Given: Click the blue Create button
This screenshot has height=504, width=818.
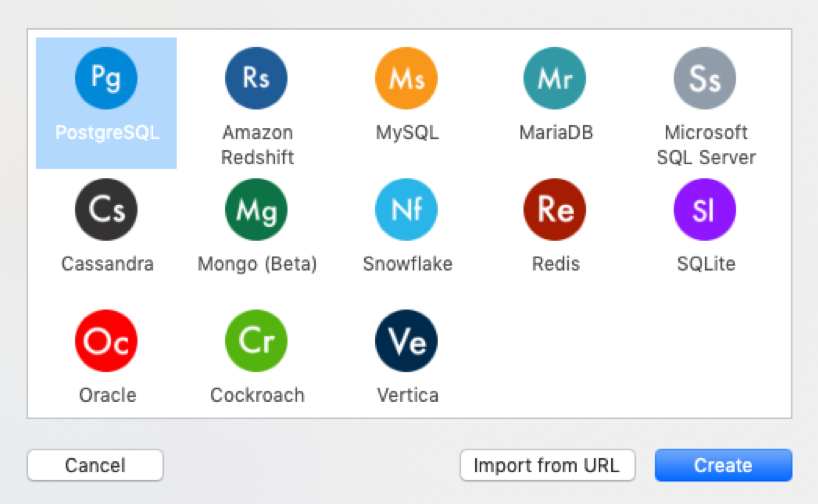Looking at the screenshot, I should click(724, 465).
